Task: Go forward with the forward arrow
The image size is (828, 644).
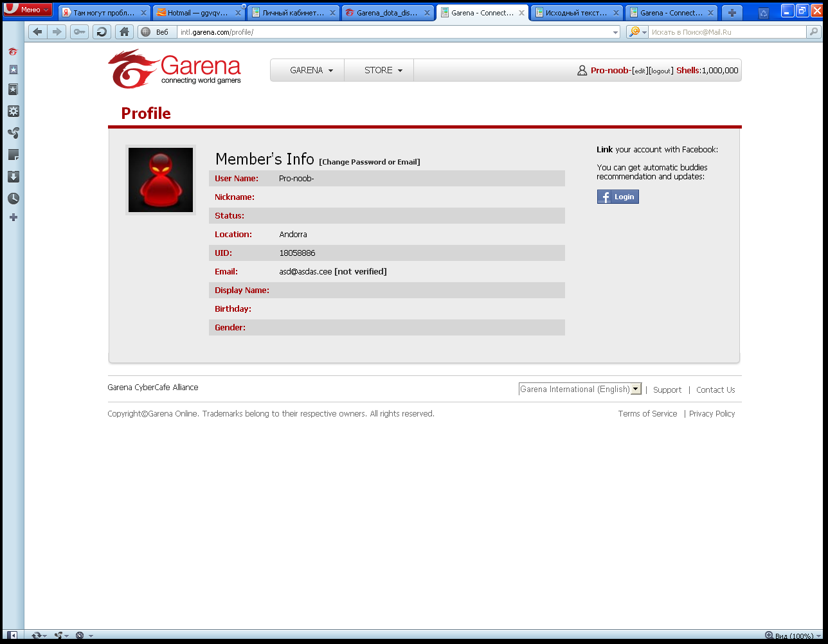Action: [x=57, y=32]
